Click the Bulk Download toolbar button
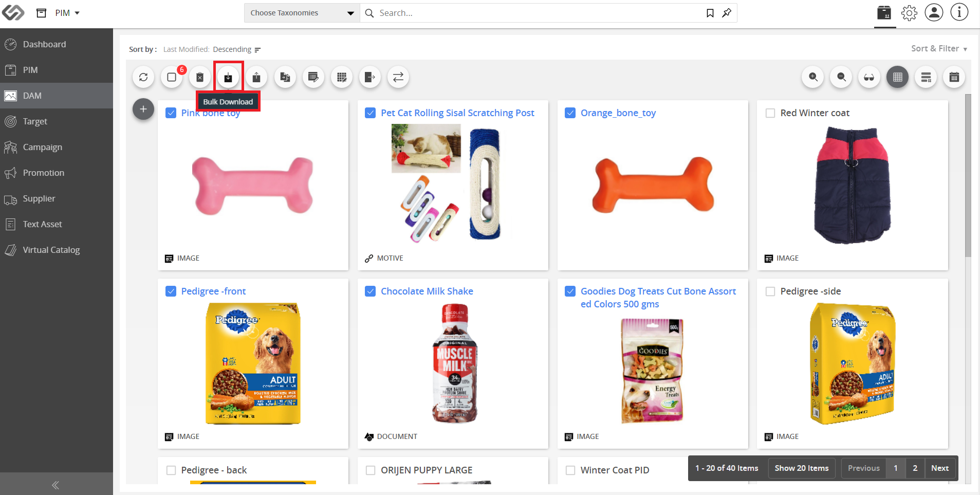This screenshot has width=980, height=495. [x=228, y=77]
